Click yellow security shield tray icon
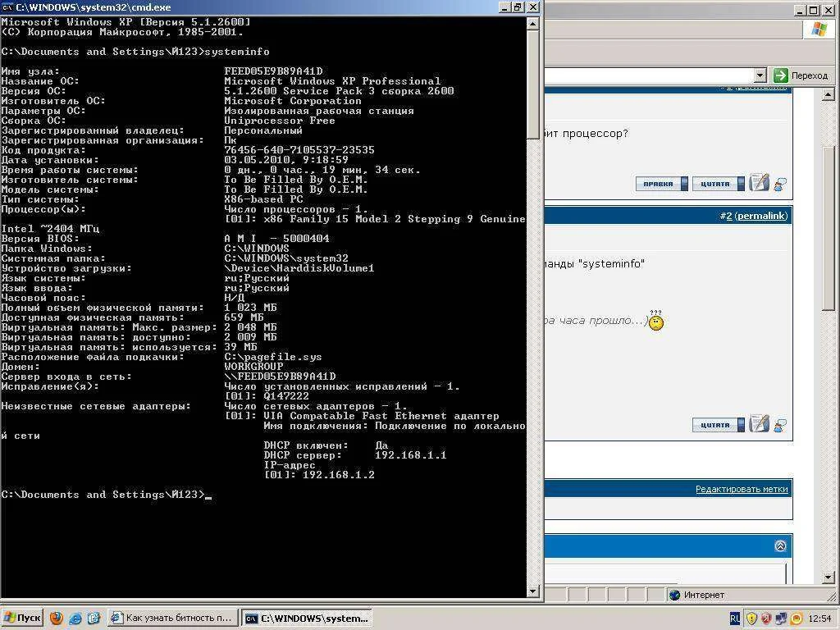The height and width of the screenshot is (630, 840). (x=751, y=618)
